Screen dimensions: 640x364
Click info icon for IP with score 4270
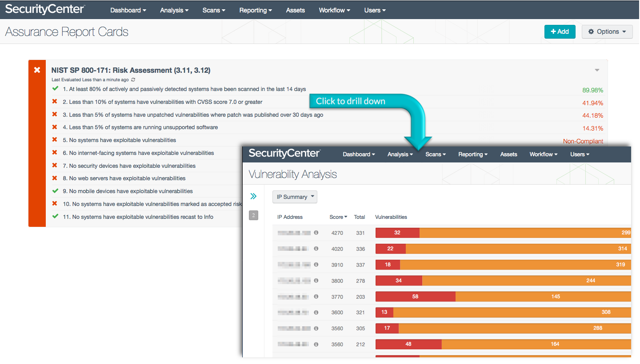pyautogui.click(x=316, y=233)
